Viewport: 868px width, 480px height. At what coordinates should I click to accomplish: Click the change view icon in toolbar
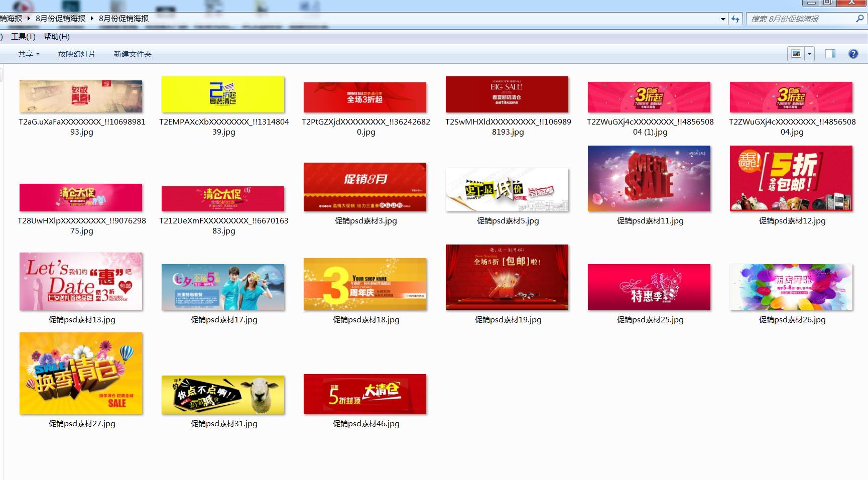pos(796,54)
